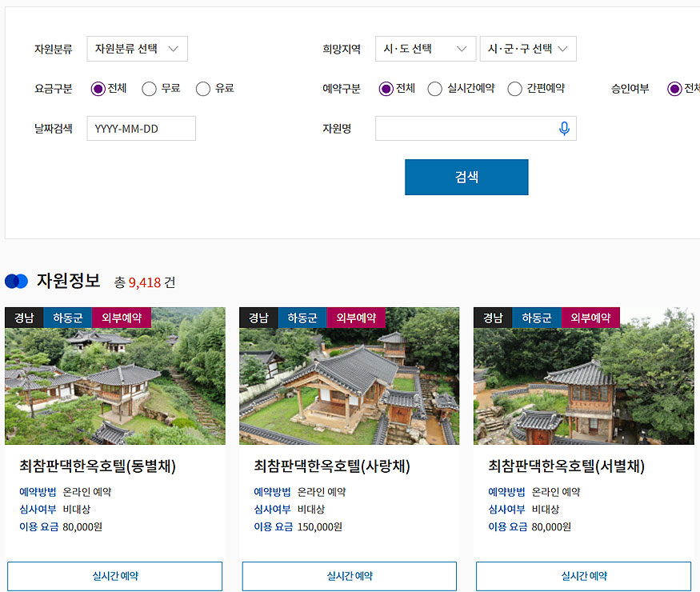
Task: Click the microphone voice search icon
Action: coord(564,129)
